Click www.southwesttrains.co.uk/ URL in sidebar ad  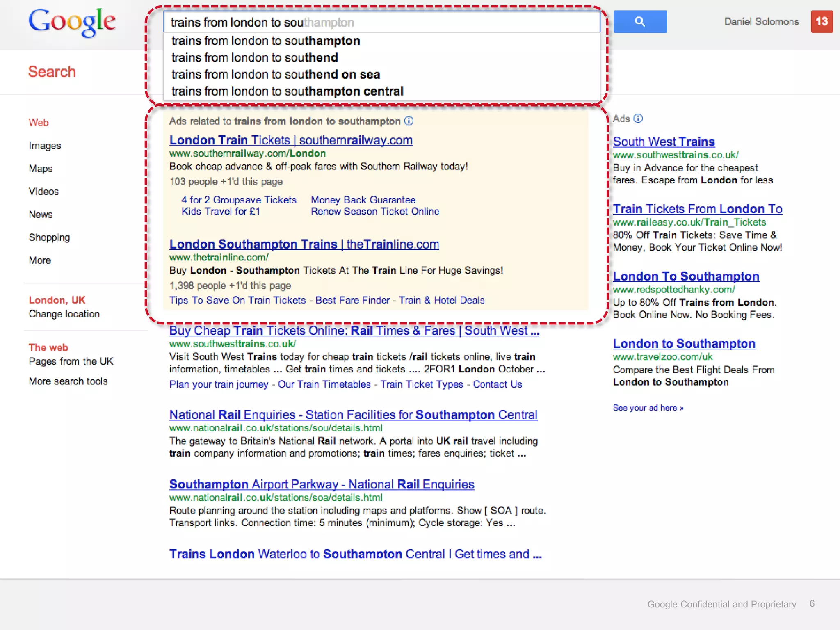click(676, 155)
